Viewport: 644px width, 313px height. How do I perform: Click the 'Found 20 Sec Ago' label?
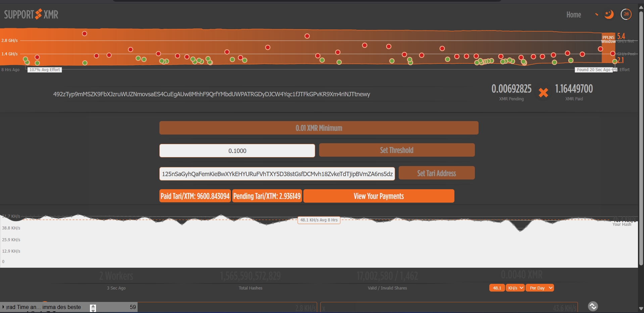point(594,70)
